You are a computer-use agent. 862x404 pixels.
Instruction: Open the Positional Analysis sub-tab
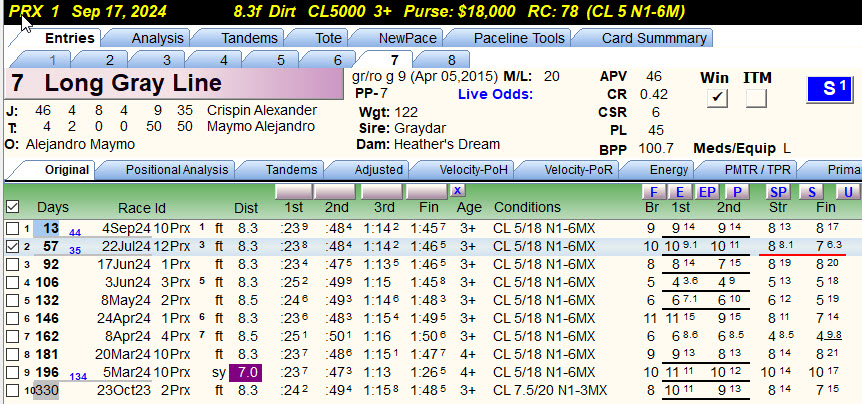172,170
